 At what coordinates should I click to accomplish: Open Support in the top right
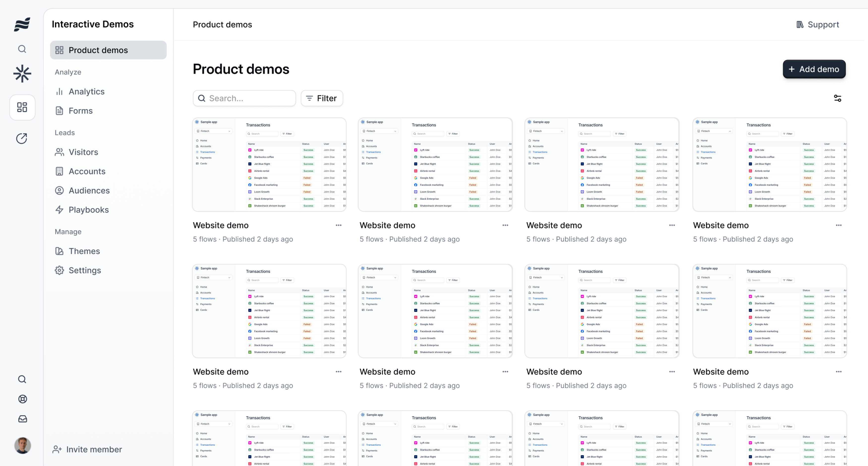point(817,24)
